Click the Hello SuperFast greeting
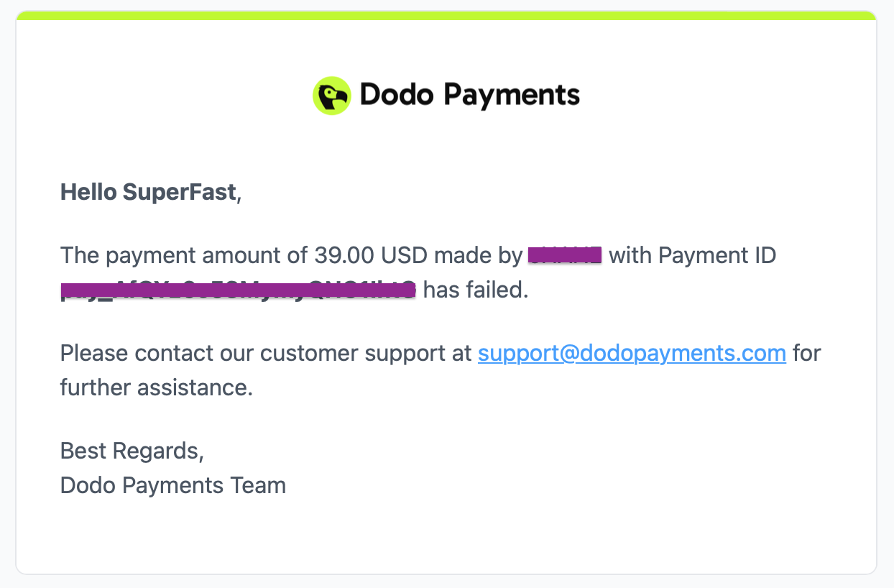 [150, 192]
